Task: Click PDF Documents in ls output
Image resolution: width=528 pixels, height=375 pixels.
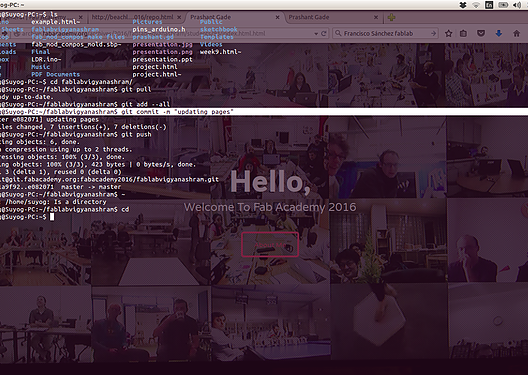Action: tap(56, 74)
